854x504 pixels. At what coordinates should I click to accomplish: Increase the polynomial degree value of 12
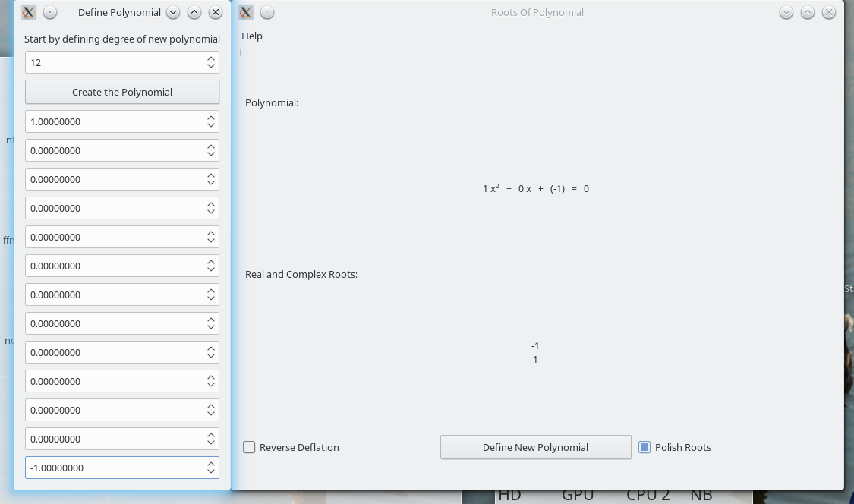pyautogui.click(x=211, y=58)
